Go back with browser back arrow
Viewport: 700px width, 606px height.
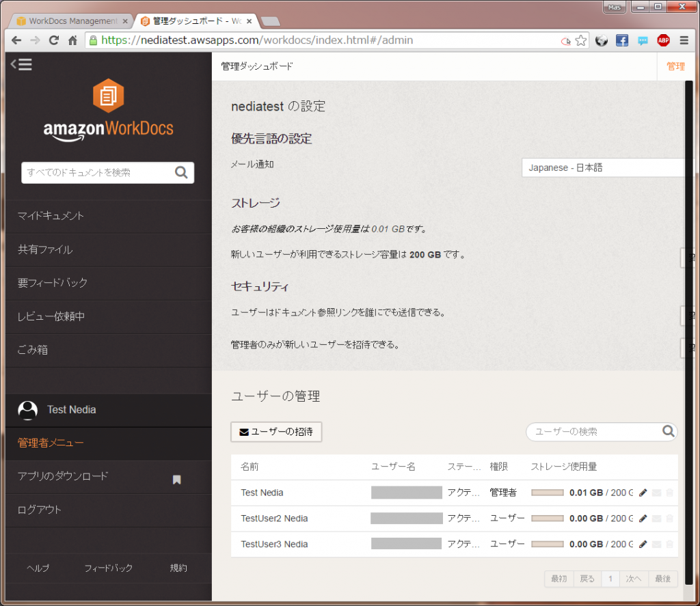(16, 40)
